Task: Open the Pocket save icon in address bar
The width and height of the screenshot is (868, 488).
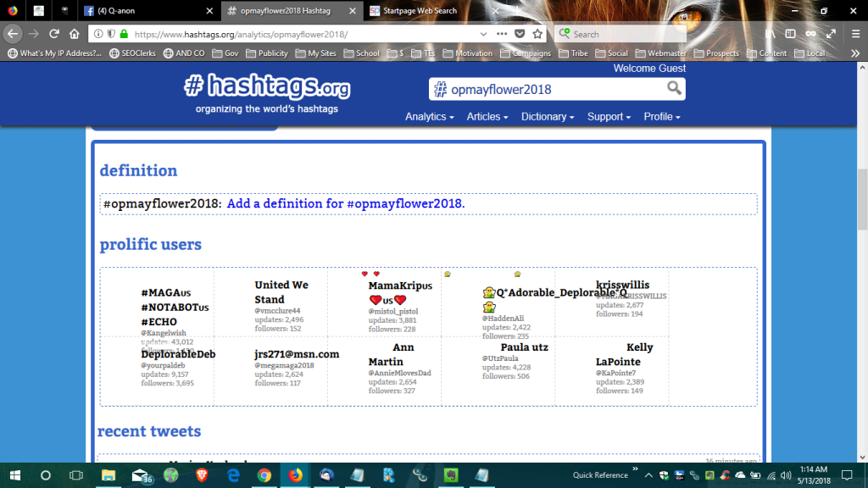Action: point(520,34)
